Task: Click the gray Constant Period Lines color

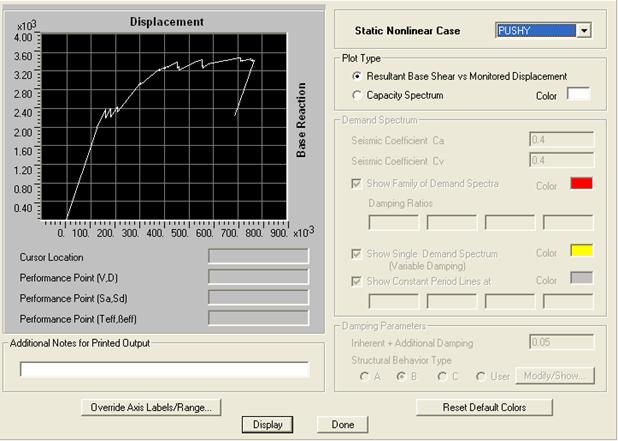Action: pyautogui.click(x=581, y=279)
